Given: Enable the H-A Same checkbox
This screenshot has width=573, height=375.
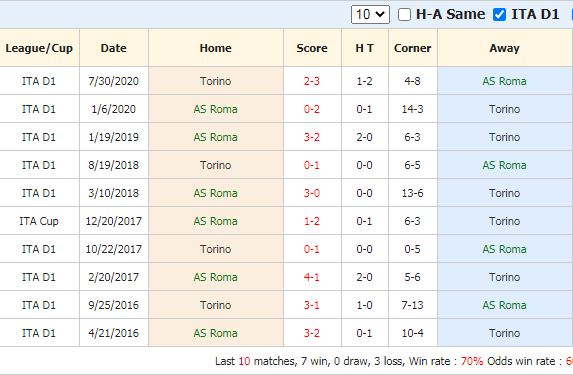Looking at the screenshot, I should pos(404,15).
